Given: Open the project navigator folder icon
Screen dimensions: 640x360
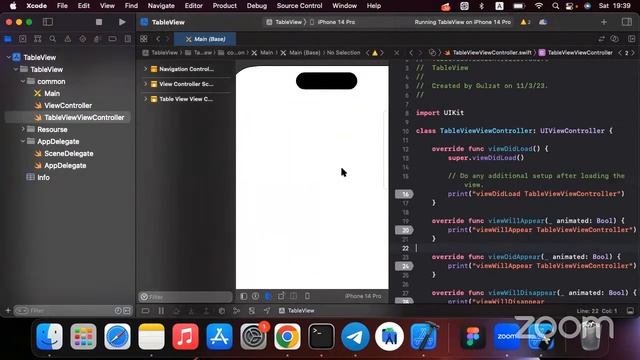Looking at the screenshot, I should (8, 39).
